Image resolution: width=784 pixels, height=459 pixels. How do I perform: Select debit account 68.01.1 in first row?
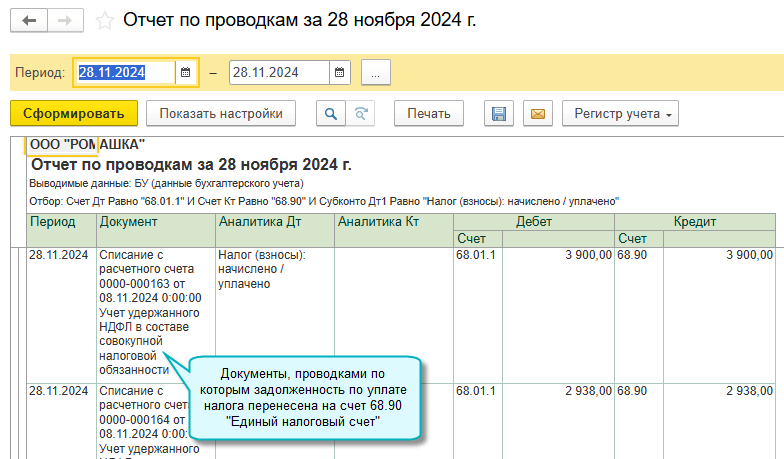(478, 315)
